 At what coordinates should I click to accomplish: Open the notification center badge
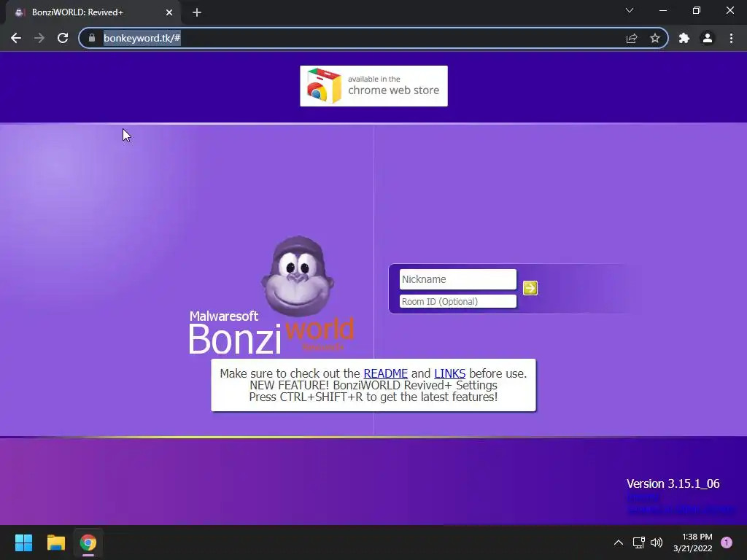pos(727,542)
